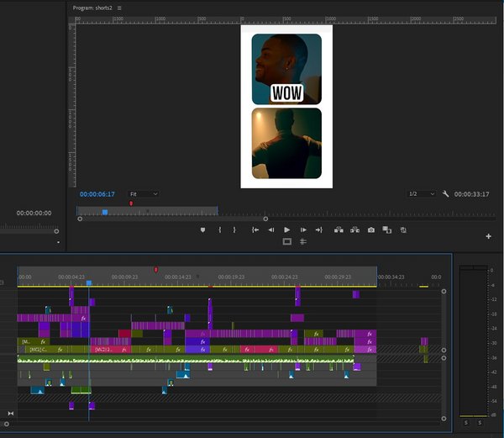504x438 pixels.
Task: Click the red marker on Program monitor time ruler
Action: 131,203
